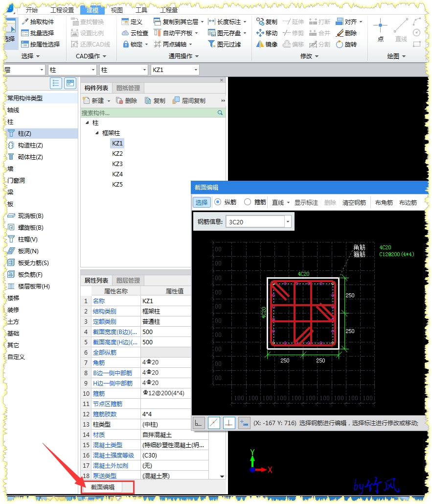Click the 清空钢筋 button
This screenshot has height=504, width=432.
coord(354,202)
